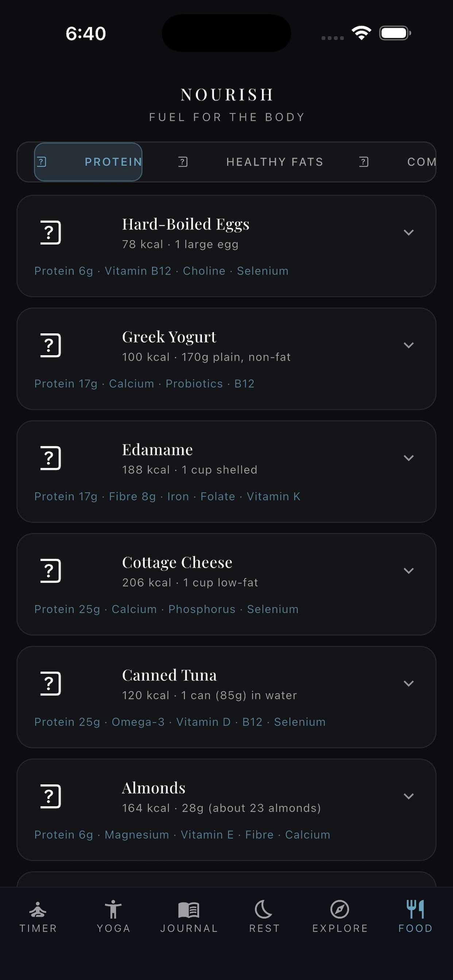Tap the Canned Tuna placeholder icon
Viewport: 453px width, 980px height.
click(x=51, y=683)
